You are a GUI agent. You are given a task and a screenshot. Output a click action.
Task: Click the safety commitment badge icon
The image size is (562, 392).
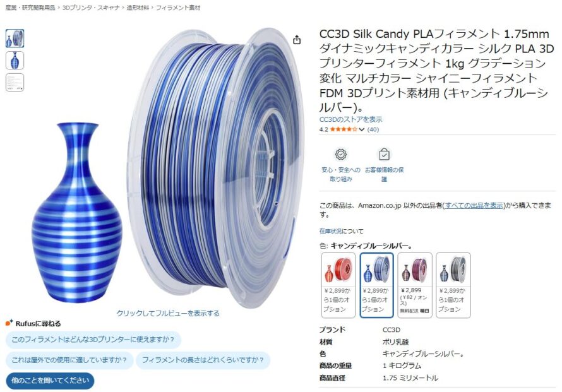point(340,155)
